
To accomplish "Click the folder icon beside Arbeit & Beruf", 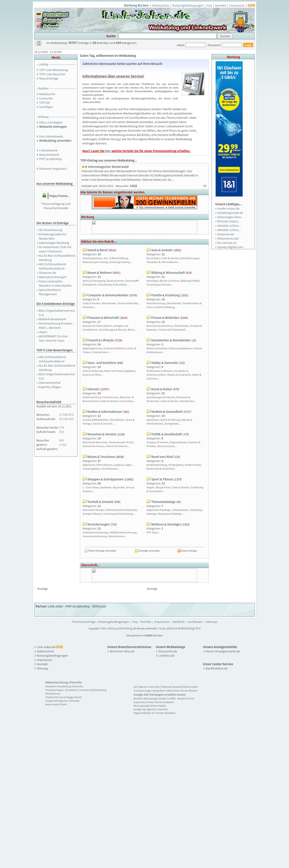I will (84, 250).
